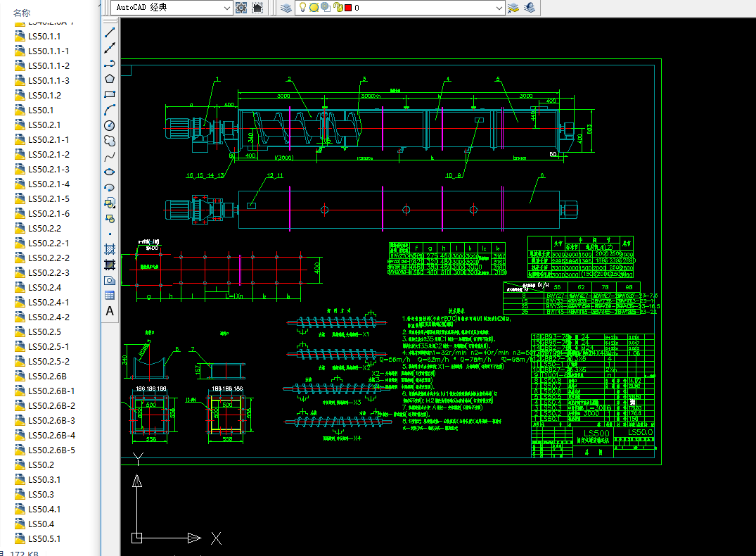
Task: Select the Polygon drawing tool
Action: pos(110,79)
